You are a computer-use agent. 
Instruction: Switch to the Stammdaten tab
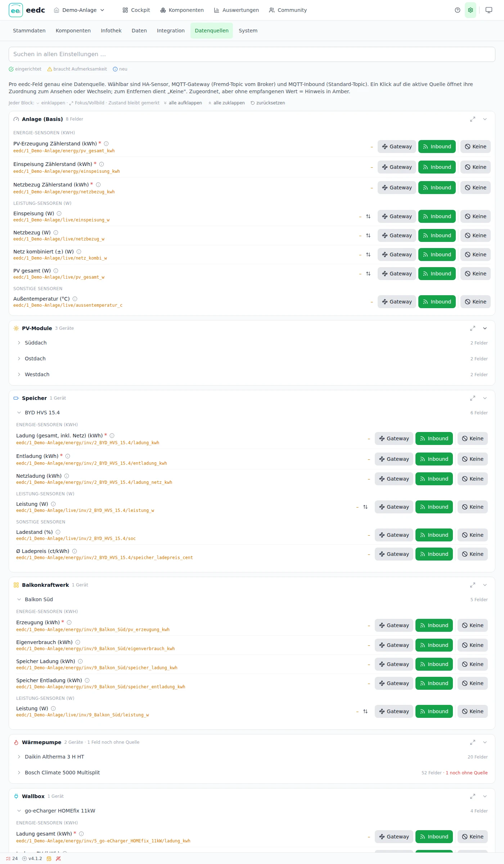coord(29,31)
